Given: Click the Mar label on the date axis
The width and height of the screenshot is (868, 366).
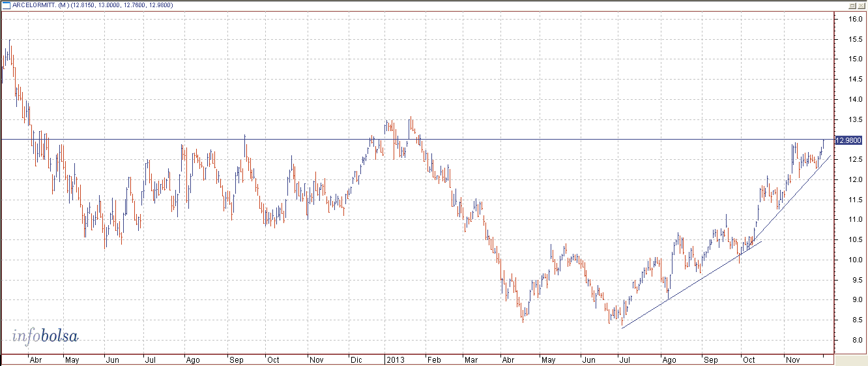Looking at the screenshot, I should point(472,360).
